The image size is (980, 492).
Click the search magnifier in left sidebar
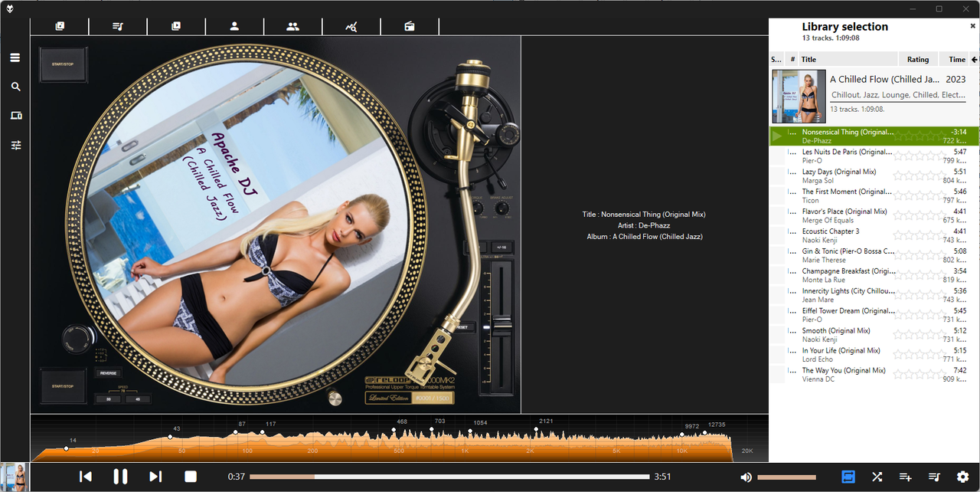15,87
